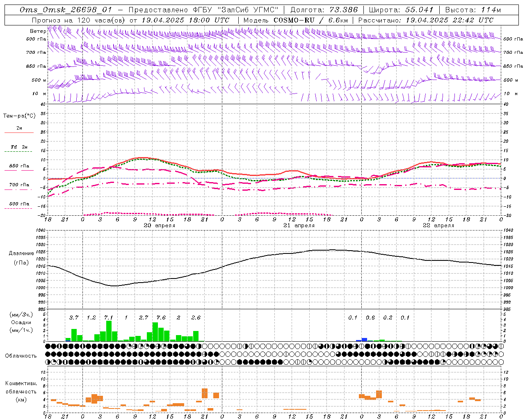
Task: Select the '21 апреля' date label
Action: pyautogui.click(x=299, y=226)
